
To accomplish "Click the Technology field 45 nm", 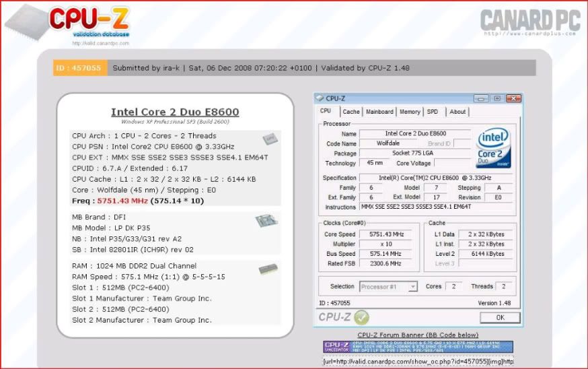I will click(x=375, y=163).
